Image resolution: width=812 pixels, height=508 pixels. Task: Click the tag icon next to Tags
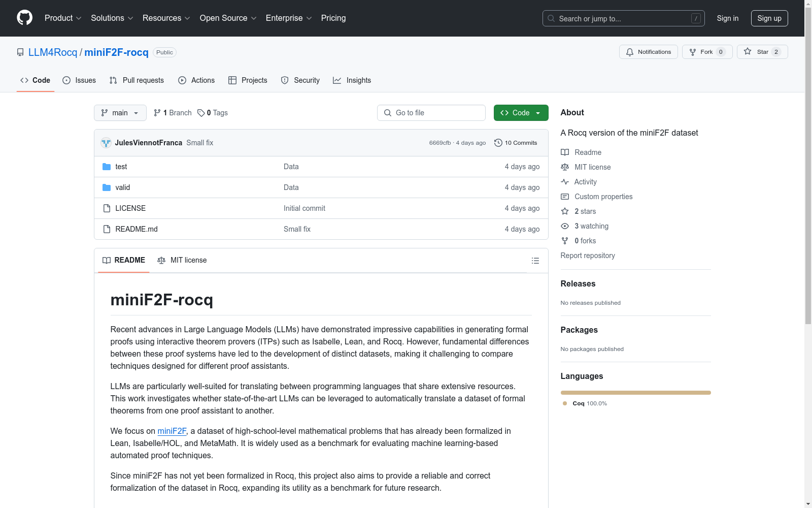201,113
